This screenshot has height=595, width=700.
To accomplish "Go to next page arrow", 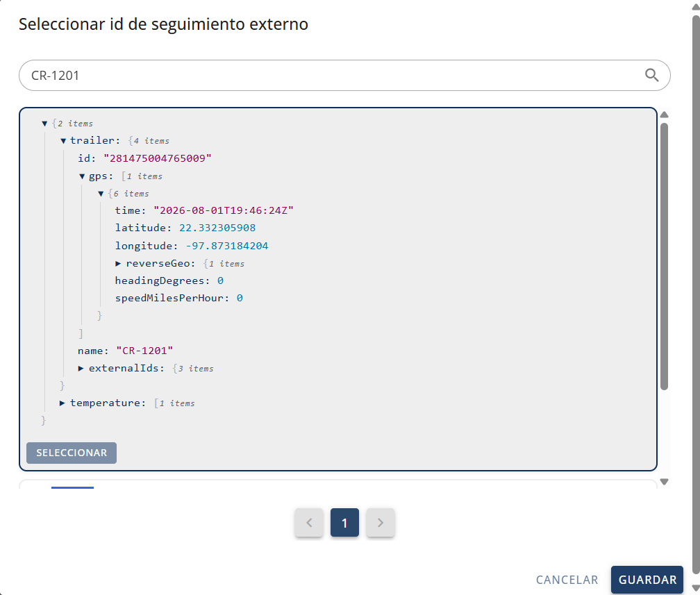I will tap(381, 522).
